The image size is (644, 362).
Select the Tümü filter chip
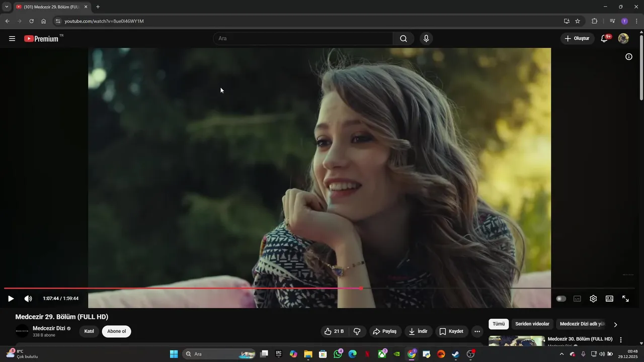pyautogui.click(x=499, y=324)
